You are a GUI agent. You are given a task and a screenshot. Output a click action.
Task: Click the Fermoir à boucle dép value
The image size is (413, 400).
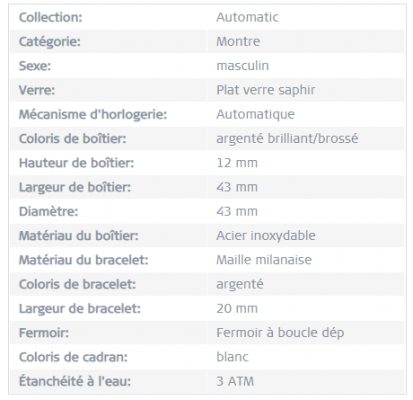tap(280, 333)
